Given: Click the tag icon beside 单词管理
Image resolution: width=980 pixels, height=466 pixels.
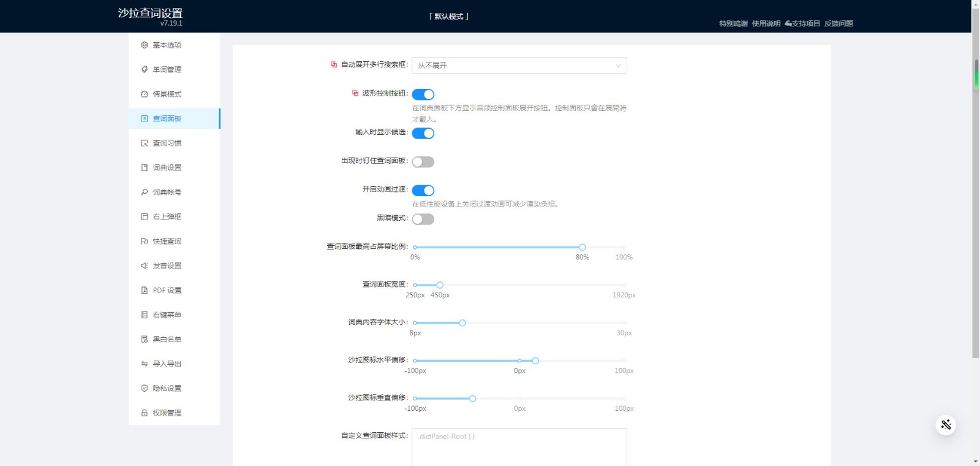Looking at the screenshot, I should (145, 69).
